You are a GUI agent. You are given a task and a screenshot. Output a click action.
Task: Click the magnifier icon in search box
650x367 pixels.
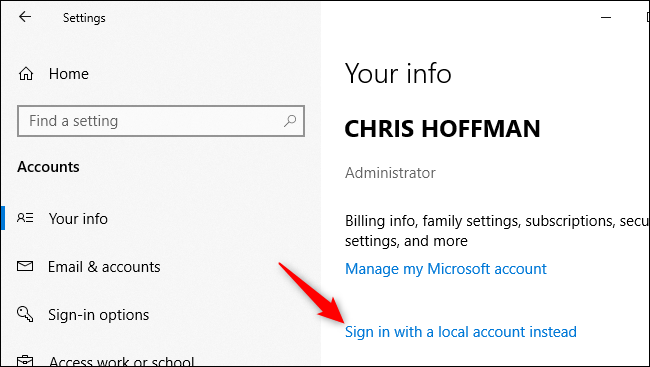[290, 121]
